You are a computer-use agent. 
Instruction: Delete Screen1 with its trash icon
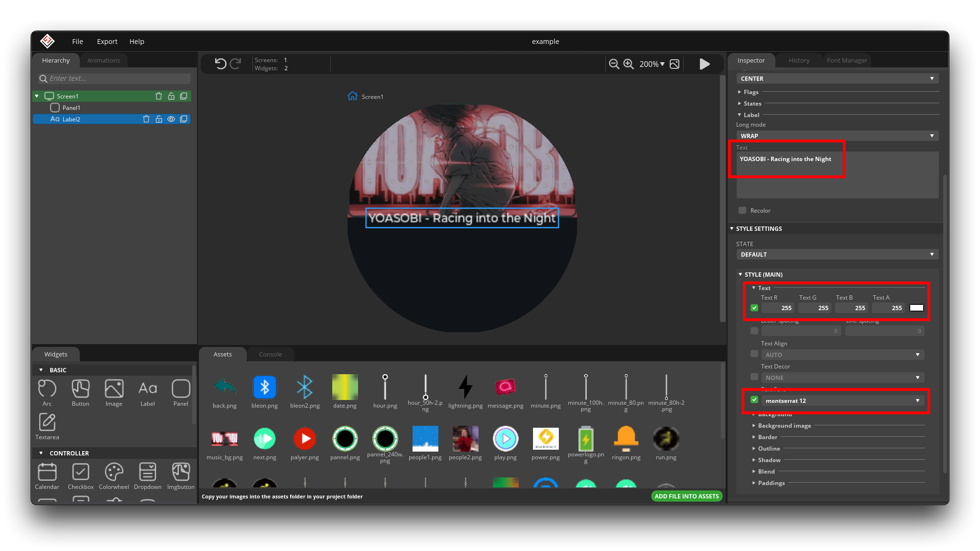pyautogui.click(x=159, y=96)
